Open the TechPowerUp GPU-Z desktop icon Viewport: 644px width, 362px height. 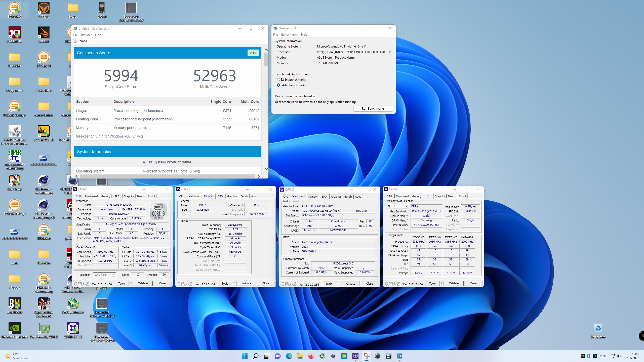click(x=44, y=330)
